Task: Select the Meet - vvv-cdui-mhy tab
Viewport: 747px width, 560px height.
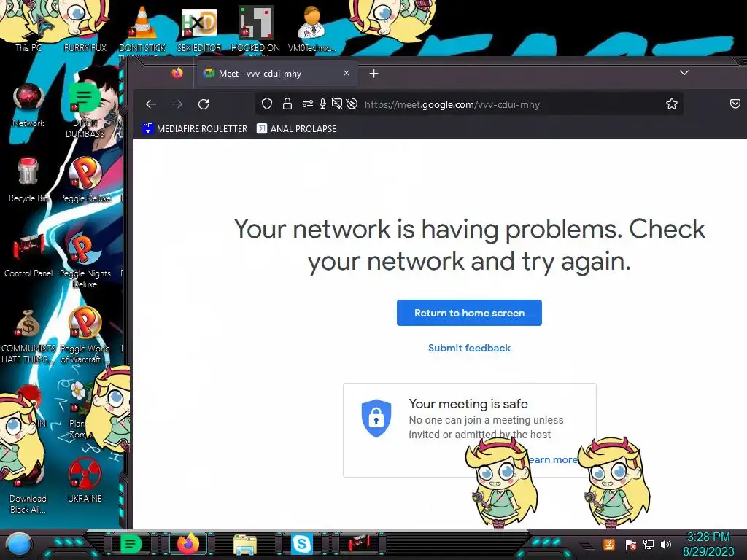Action: (276, 74)
